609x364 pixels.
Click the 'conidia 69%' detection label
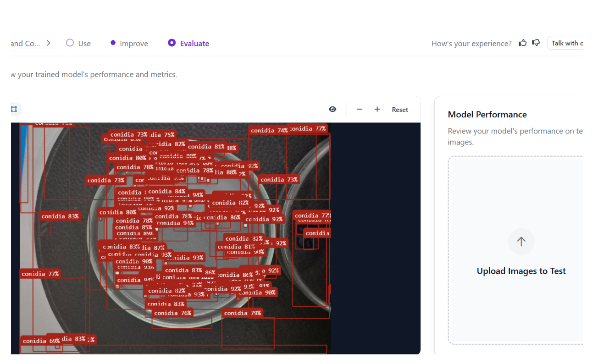click(x=41, y=341)
